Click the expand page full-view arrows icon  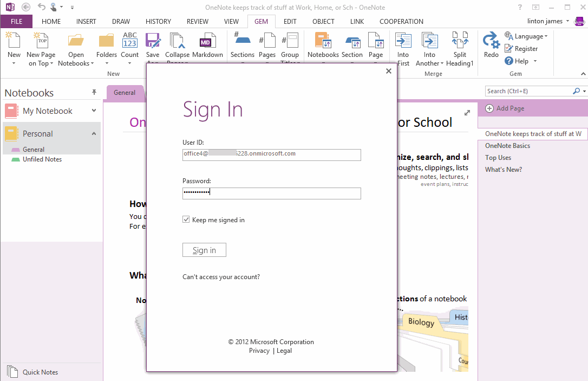(467, 113)
